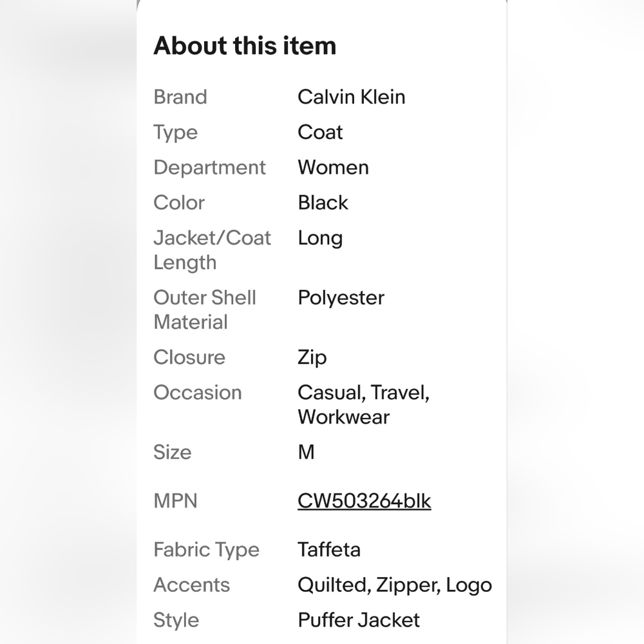The width and height of the screenshot is (644, 644).
Task: Click the Size M value
Action: pos(307,452)
